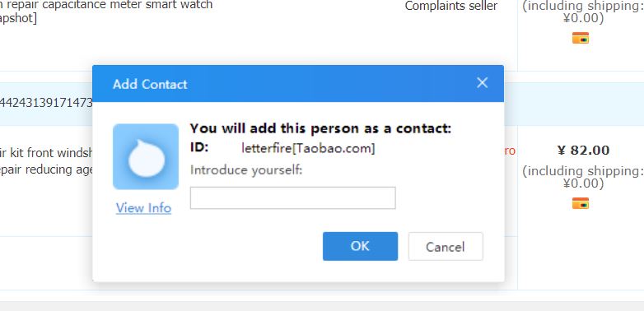Click the payment card icon in Complaints seller row
Image resolution: width=644 pixels, height=311 pixels.
tap(581, 38)
